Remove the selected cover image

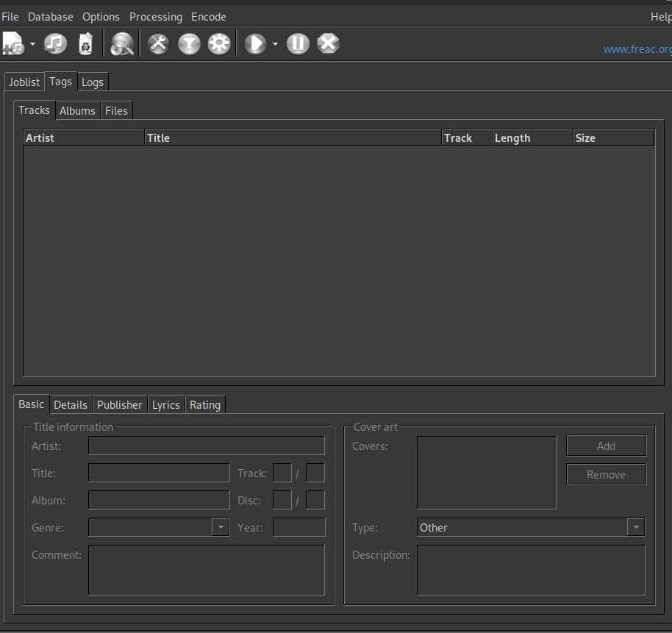(606, 474)
